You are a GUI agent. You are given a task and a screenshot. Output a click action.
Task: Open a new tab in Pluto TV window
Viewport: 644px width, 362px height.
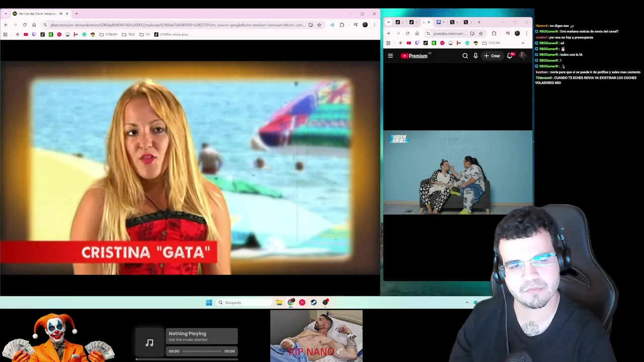[x=76, y=14]
